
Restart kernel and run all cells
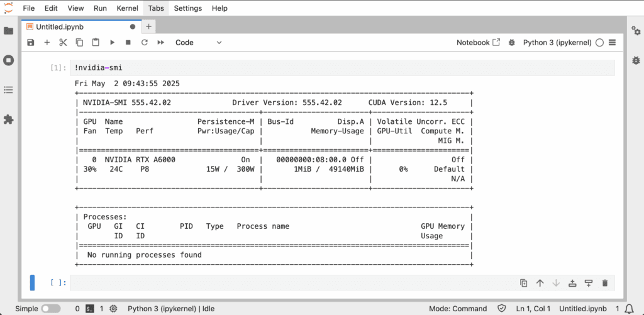[160, 43]
